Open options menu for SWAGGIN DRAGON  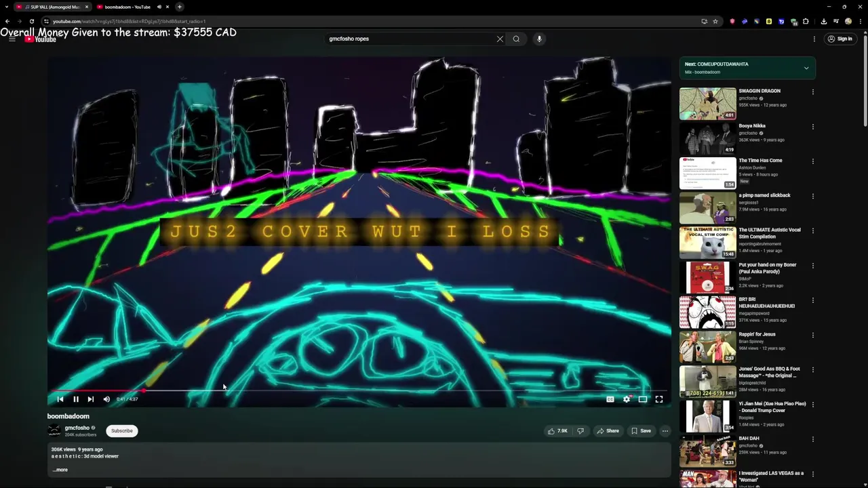[x=812, y=91]
